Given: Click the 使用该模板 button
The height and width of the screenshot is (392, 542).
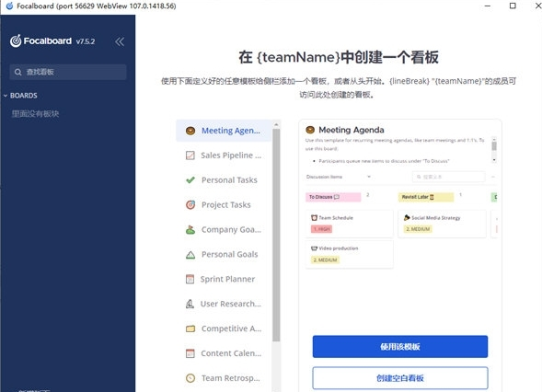Looking at the screenshot, I should (400, 346).
